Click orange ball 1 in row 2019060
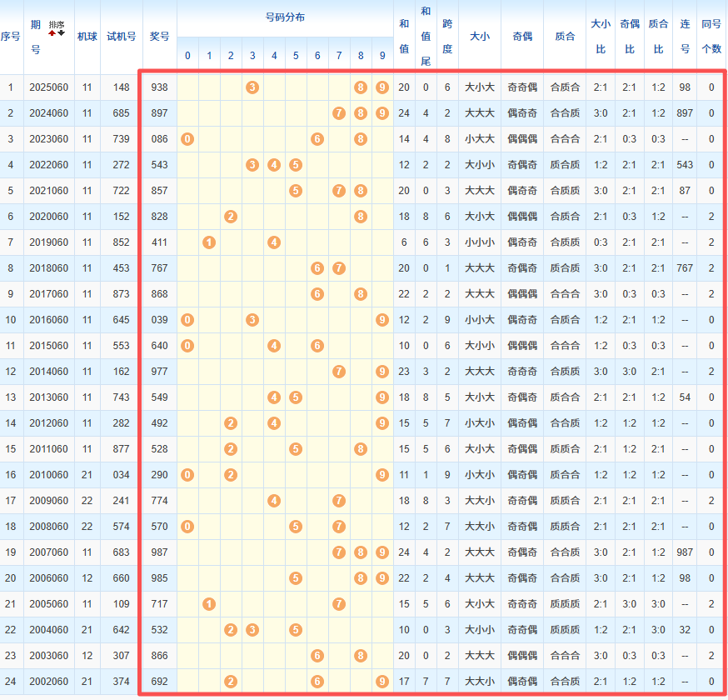The width and height of the screenshot is (728, 700). (209, 242)
